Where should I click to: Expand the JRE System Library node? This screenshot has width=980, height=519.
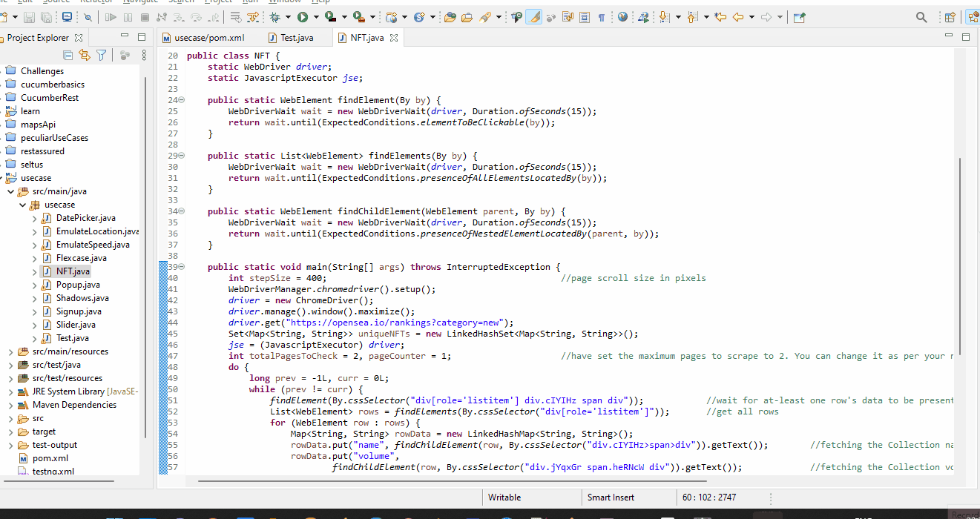click(x=10, y=391)
